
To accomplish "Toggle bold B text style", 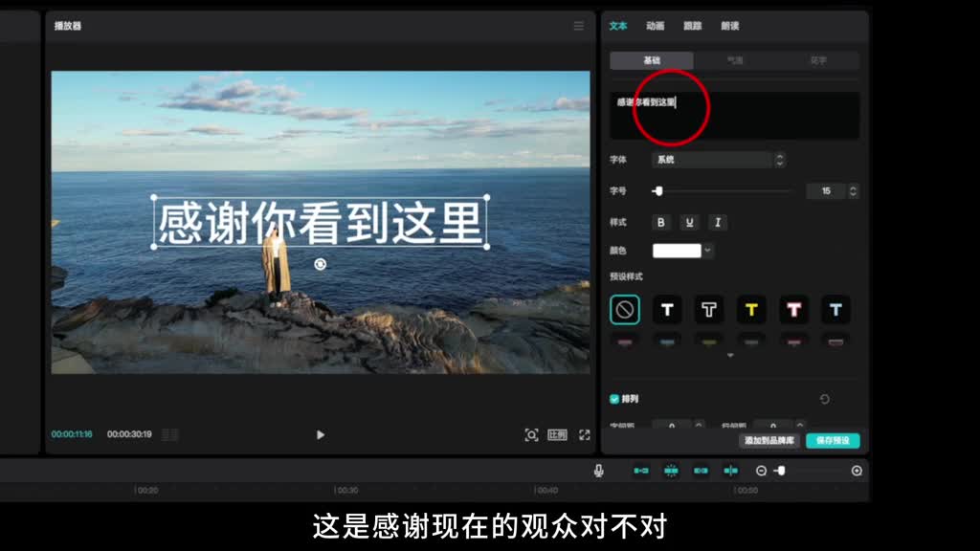I will click(x=660, y=223).
